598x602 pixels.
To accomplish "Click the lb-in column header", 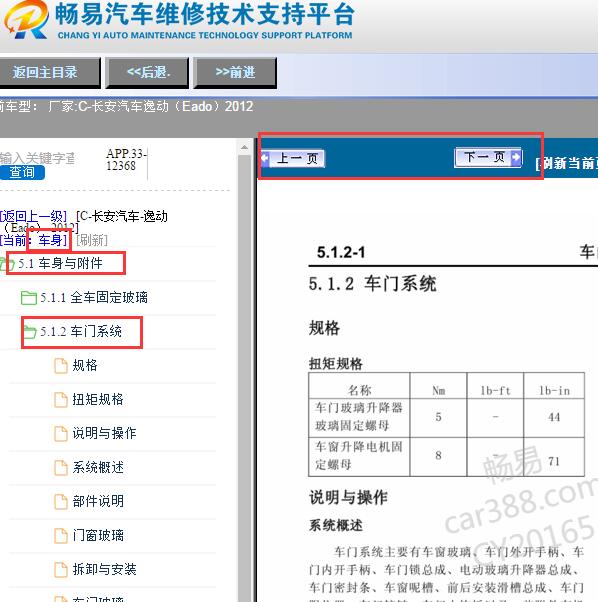I will pyautogui.click(x=554, y=391).
